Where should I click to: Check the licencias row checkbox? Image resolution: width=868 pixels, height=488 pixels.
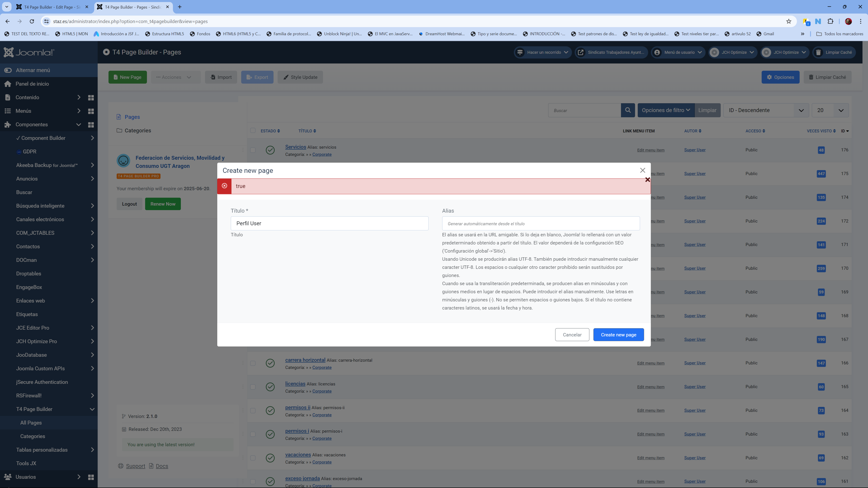(253, 387)
